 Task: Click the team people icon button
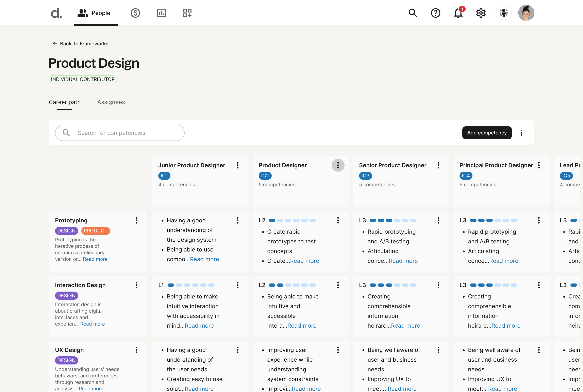(x=503, y=13)
